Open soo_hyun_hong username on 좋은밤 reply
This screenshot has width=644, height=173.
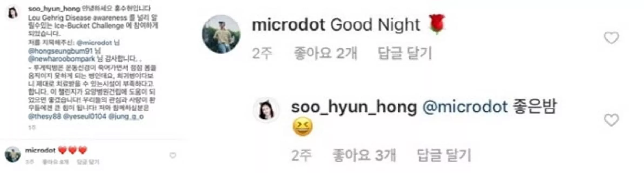coord(354,107)
